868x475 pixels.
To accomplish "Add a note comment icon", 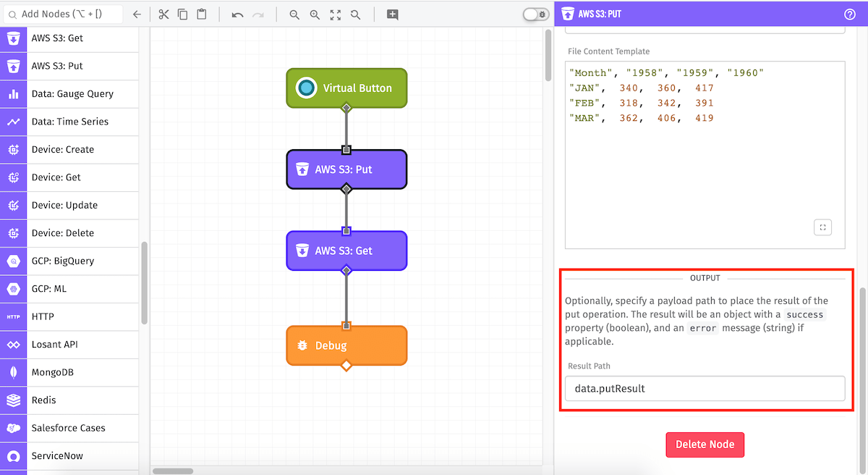I will 392,14.
